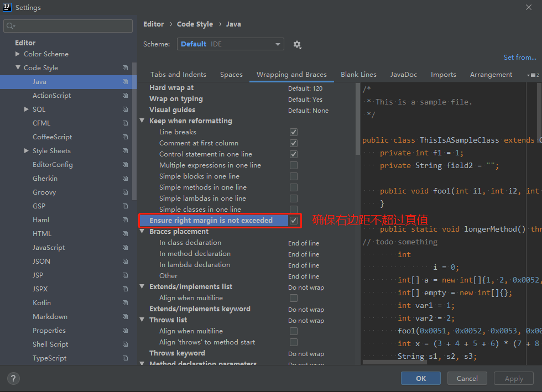542x392 pixels.
Task: Click the copy icon beside Haml
Action: (x=125, y=220)
